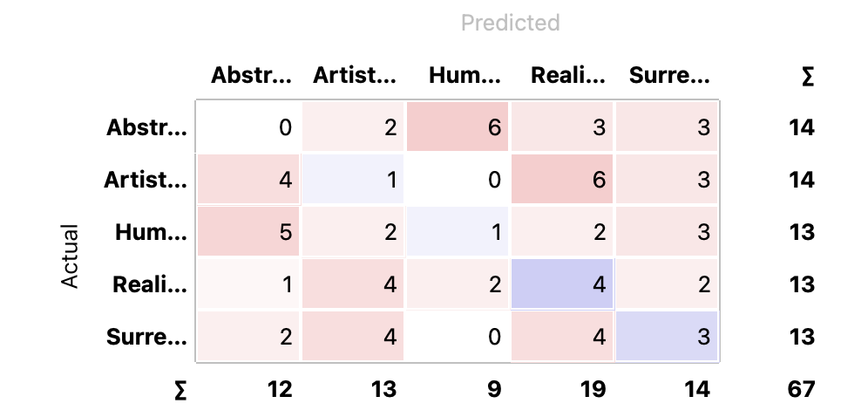Click cell Actual Hum, Predicted Abstr value 5
868x417 pixels.
coord(248,231)
